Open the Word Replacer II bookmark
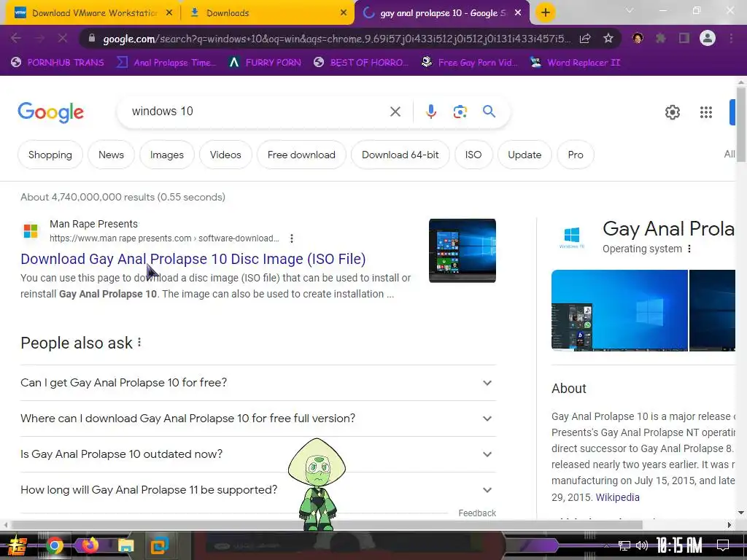This screenshot has height=560, width=747. pyautogui.click(x=576, y=63)
